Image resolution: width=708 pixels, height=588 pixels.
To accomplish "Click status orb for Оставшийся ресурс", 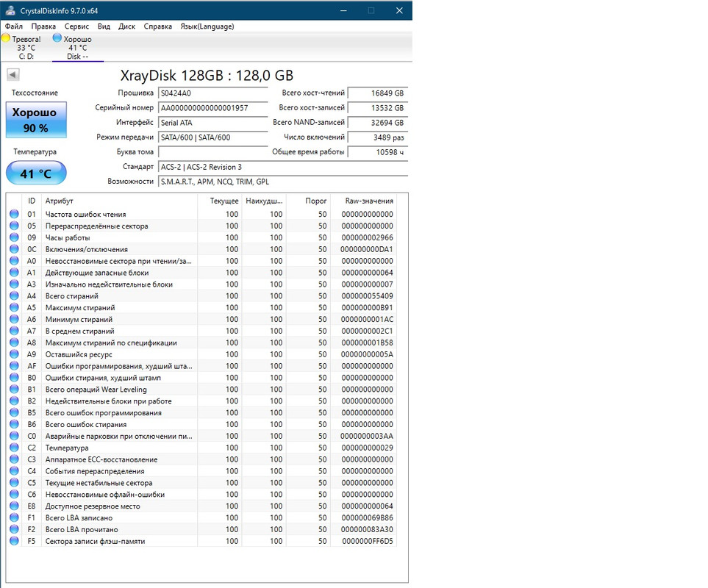I will pyautogui.click(x=14, y=354).
